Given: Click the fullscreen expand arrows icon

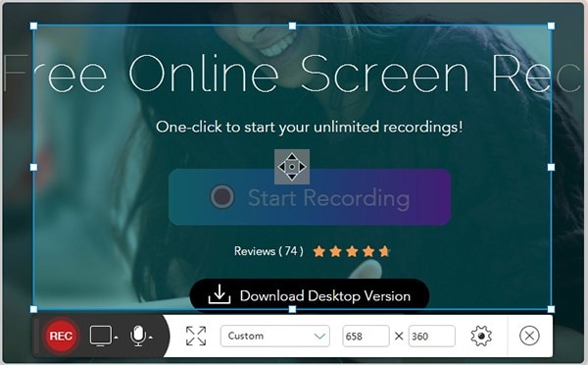Looking at the screenshot, I should [196, 336].
